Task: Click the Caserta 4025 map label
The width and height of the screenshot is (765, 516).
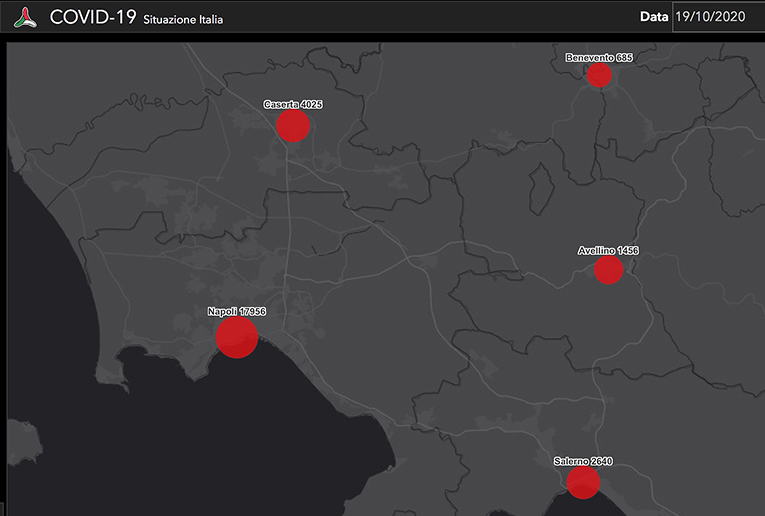Action: pyautogui.click(x=293, y=104)
